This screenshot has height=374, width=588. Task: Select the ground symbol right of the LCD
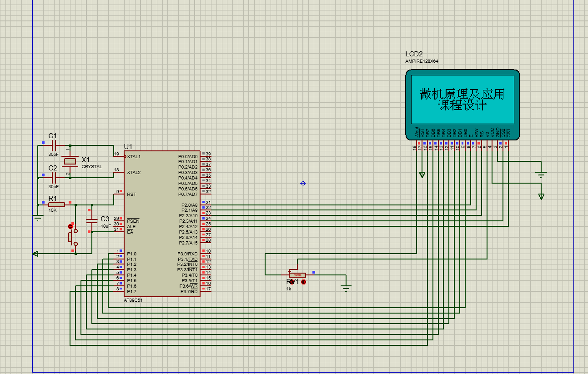541,175
